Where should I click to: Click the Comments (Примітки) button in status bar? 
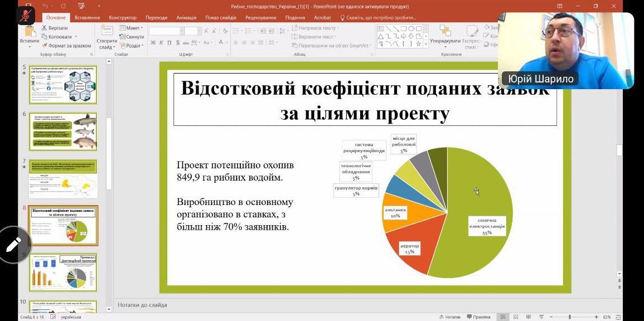click(x=477, y=317)
